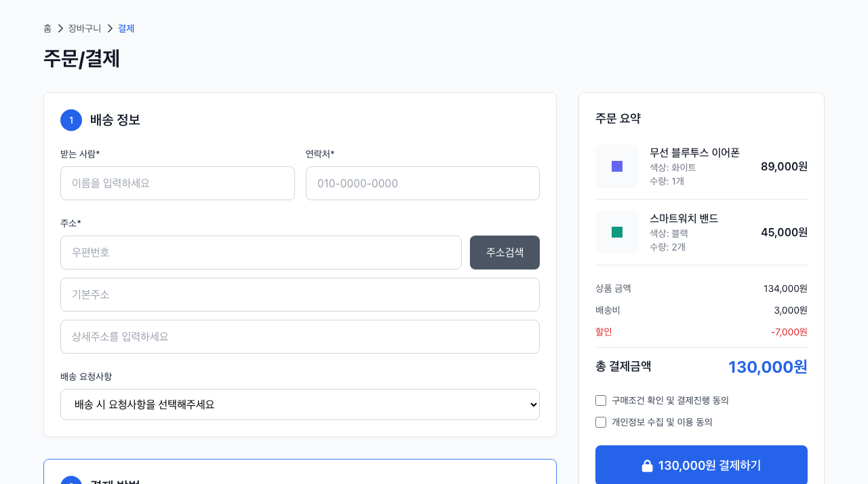Click the 89,000원 item price

[x=784, y=166]
